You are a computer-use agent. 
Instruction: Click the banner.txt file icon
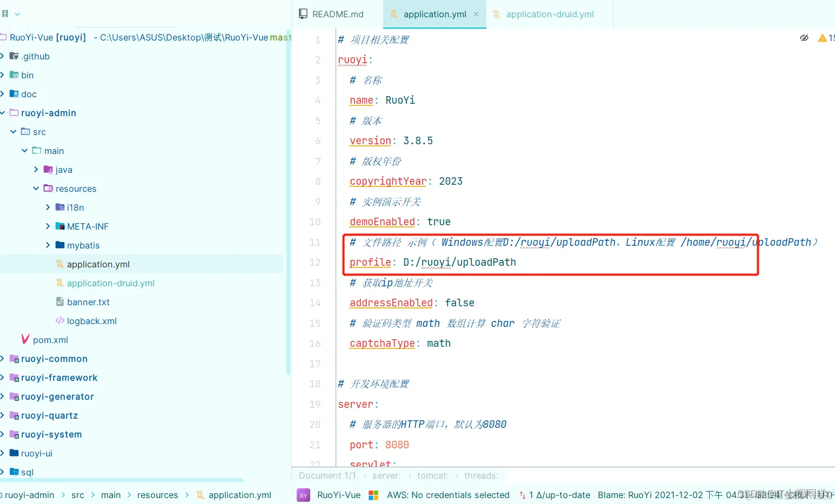click(x=60, y=301)
